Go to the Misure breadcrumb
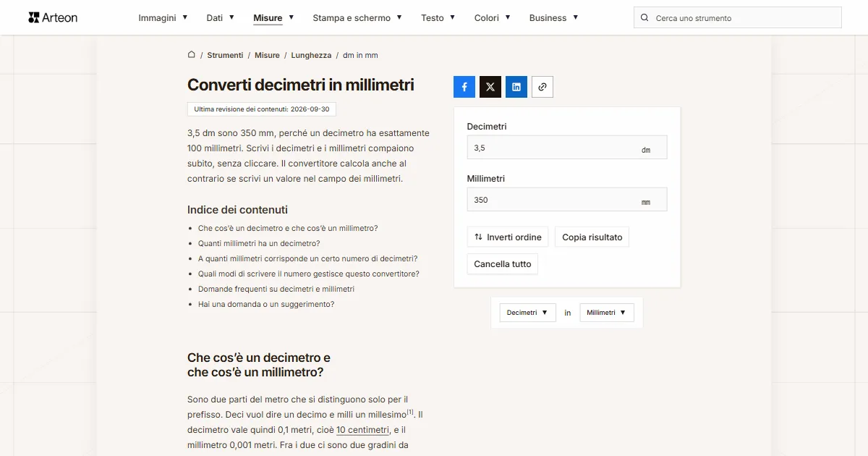The width and height of the screenshot is (868, 456). [267, 55]
